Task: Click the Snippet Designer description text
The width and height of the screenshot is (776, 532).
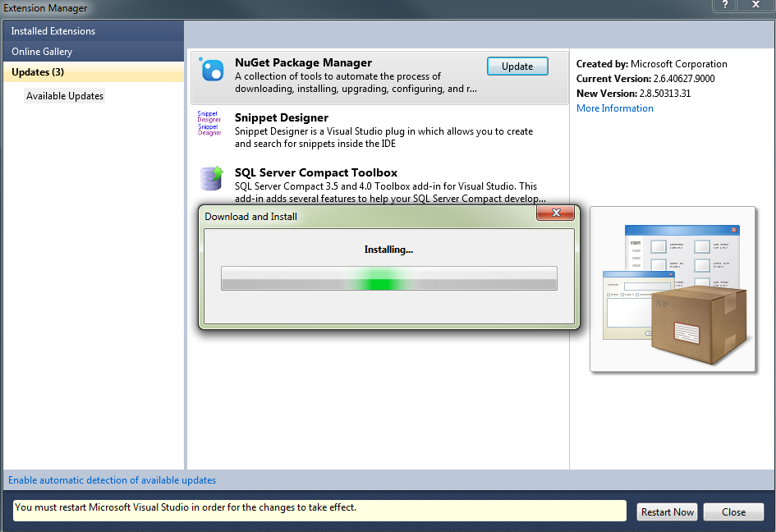Action: tap(383, 138)
